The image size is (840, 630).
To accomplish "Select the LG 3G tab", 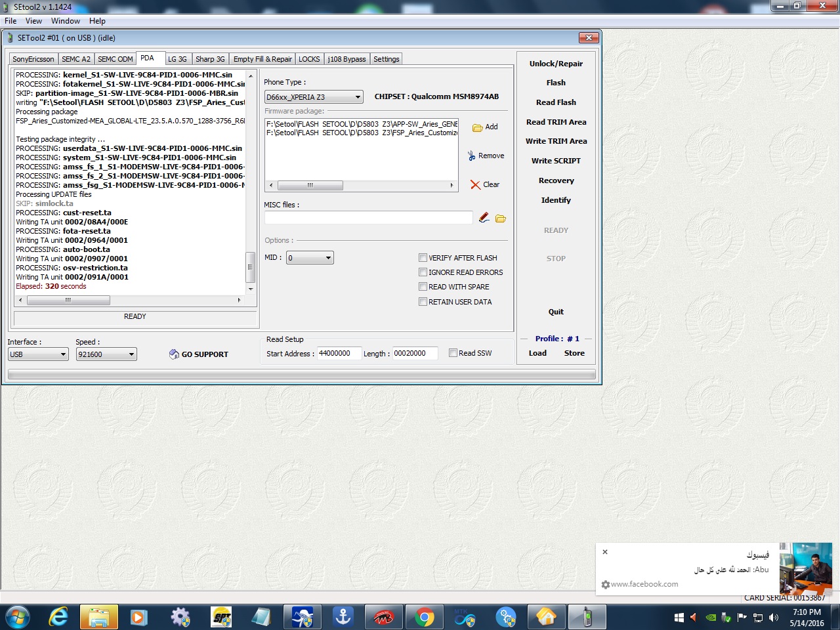I will point(177,59).
